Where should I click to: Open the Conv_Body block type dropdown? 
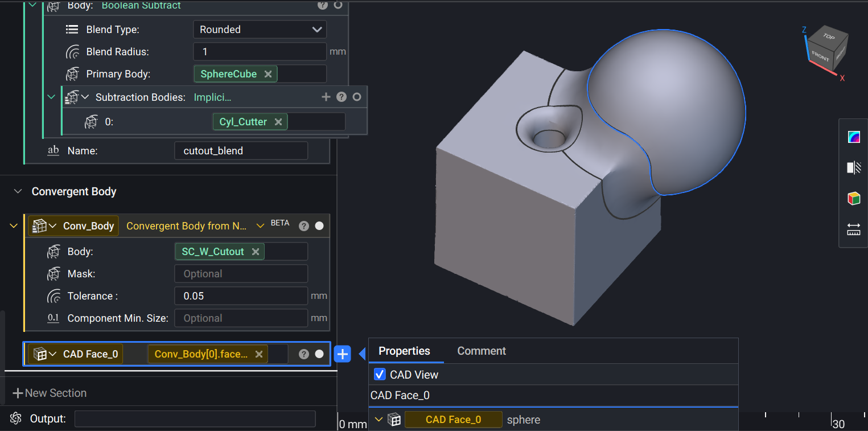point(53,226)
